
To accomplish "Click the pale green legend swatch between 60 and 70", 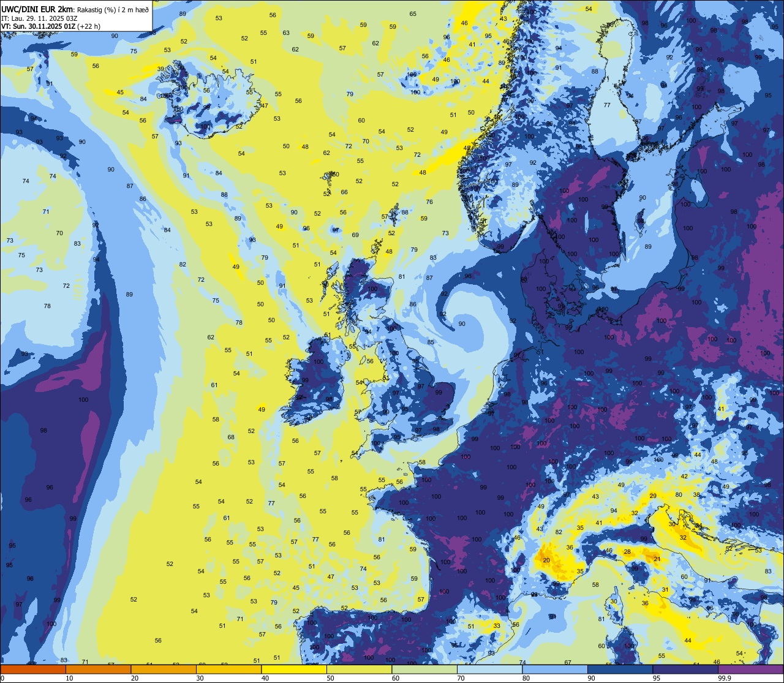I will coord(424,669).
